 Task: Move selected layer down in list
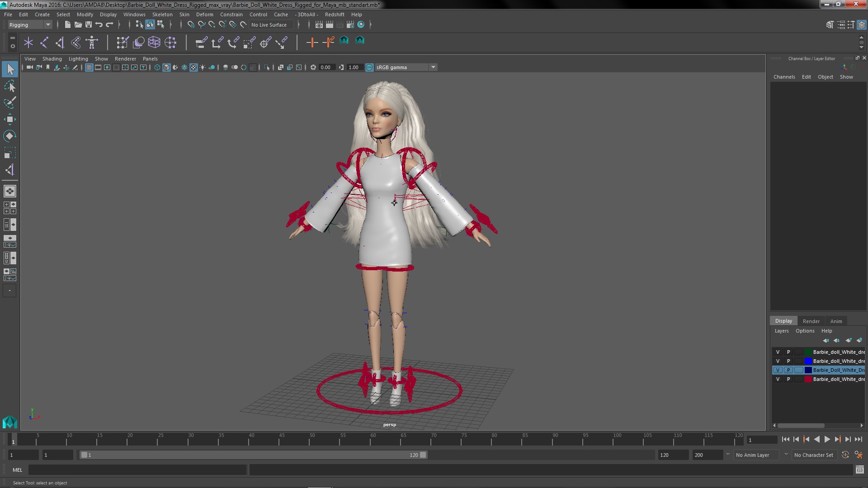pos(837,340)
